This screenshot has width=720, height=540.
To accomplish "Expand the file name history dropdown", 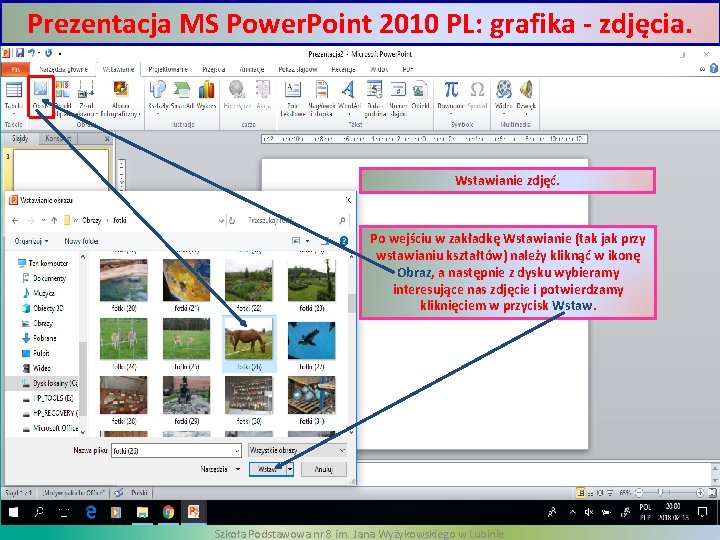I will 237,450.
